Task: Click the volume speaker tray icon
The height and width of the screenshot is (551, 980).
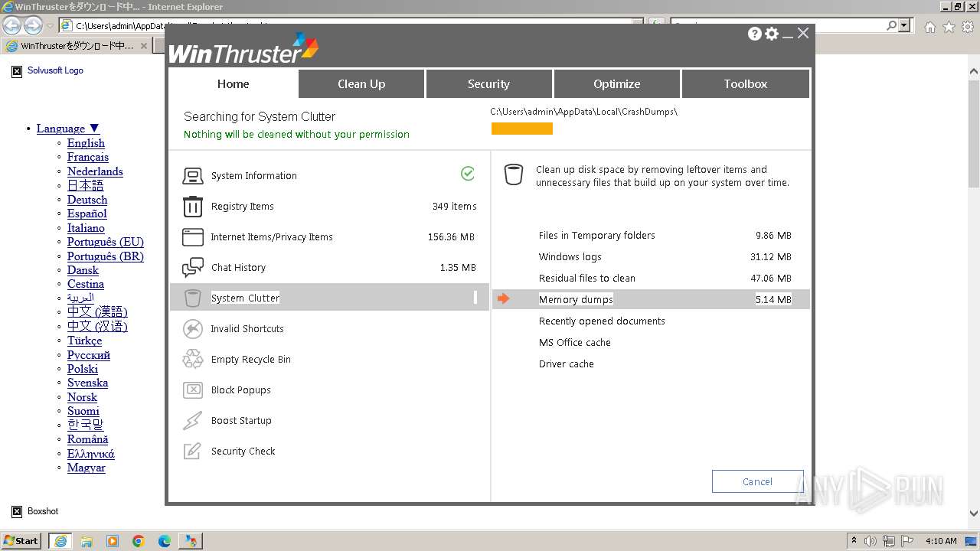Action: point(871,541)
